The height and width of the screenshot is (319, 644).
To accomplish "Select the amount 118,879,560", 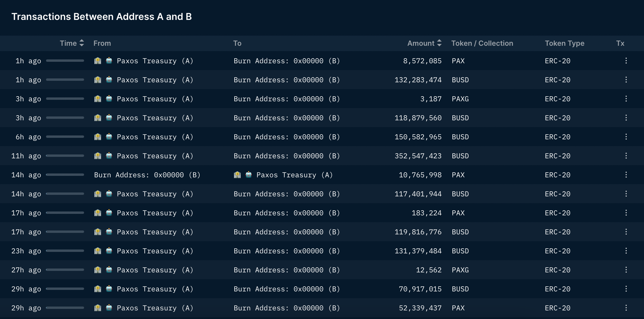I will pos(418,118).
